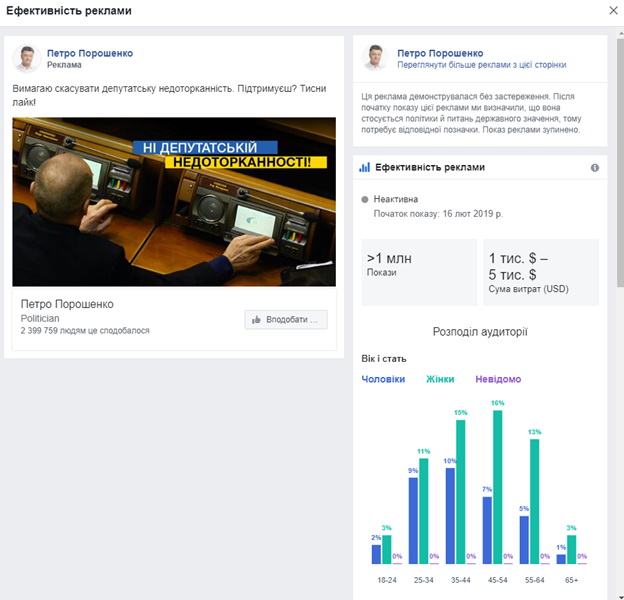624x600 pixels.
Task: Click the profile avatar in right panel
Action: point(374,58)
